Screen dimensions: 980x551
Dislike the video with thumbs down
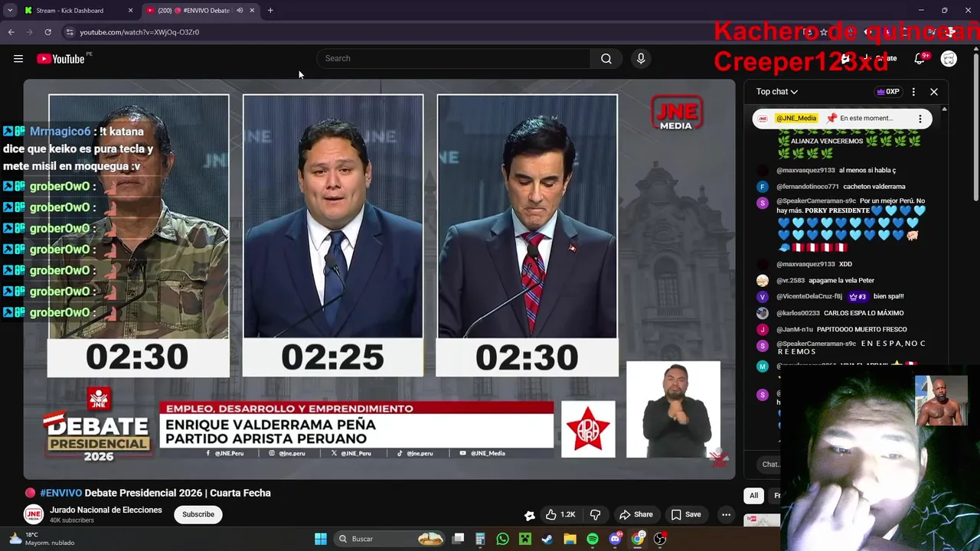pos(595,514)
